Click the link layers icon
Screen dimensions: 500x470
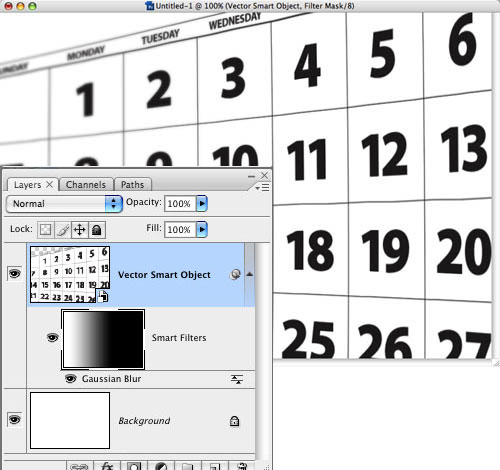pyautogui.click(x=80, y=466)
